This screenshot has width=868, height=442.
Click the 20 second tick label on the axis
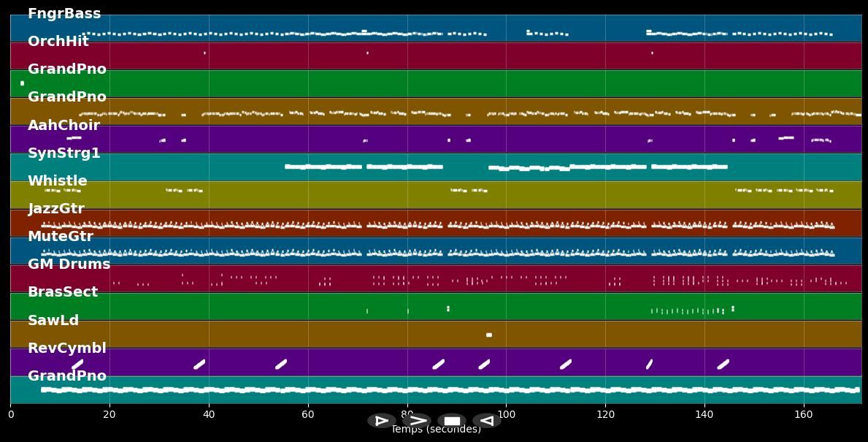110,415
